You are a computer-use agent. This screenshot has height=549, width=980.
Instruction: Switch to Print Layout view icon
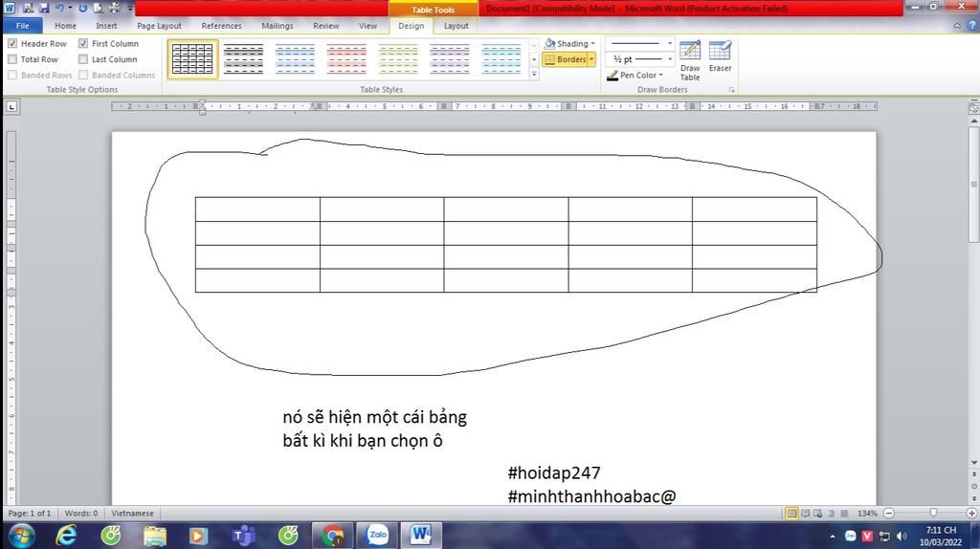coord(791,514)
